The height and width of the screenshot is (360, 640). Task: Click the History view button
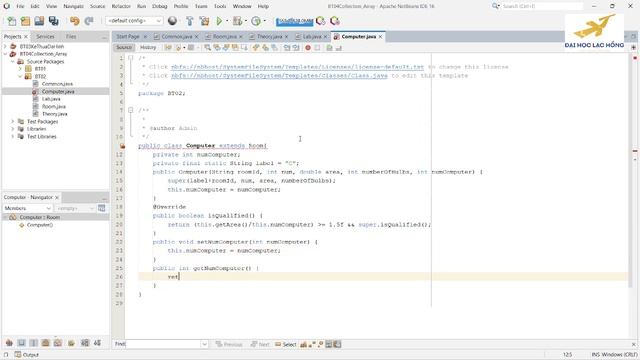click(148, 48)
